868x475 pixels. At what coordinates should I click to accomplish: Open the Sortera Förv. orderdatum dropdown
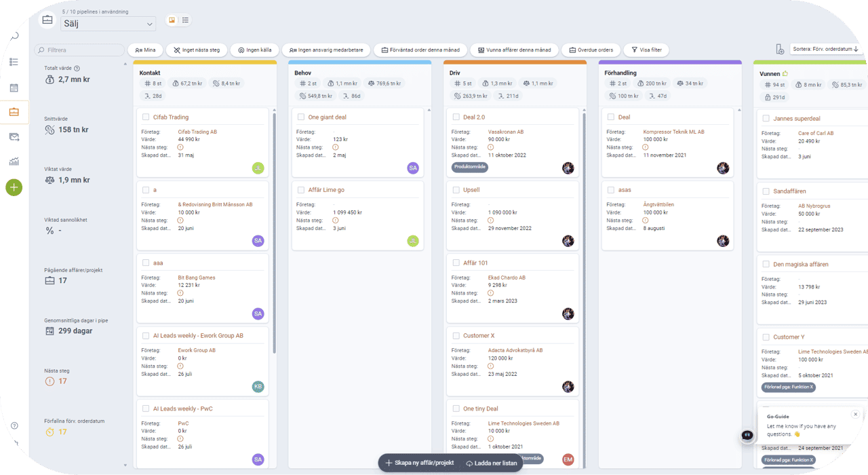826,49
